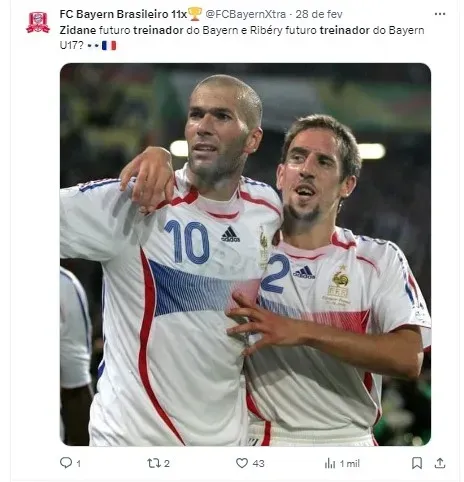Open the three-dot more options menu

(440, 14)
